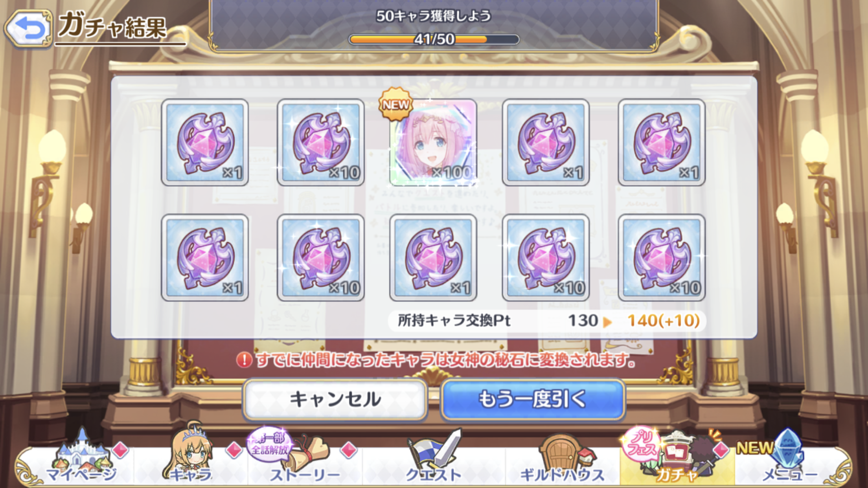The image size is (868, 488).
Task: Tap the 所持キャラ交換Pt points display
Action: [x=547, y=321]
